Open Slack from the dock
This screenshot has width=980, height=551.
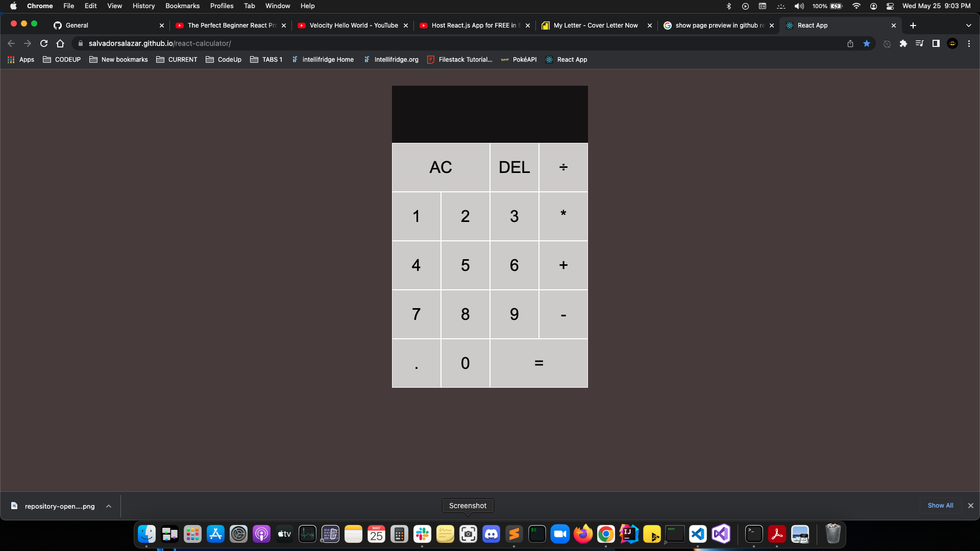(x=422, y=534)
